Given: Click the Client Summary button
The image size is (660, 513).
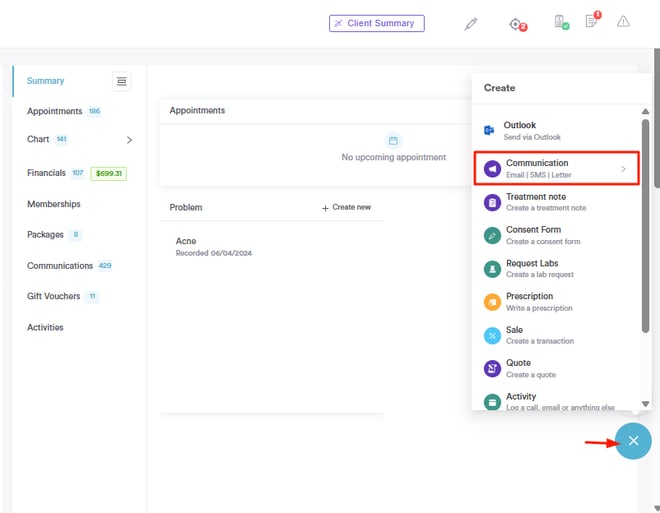Looking at the screenshot, I should 377,23.
